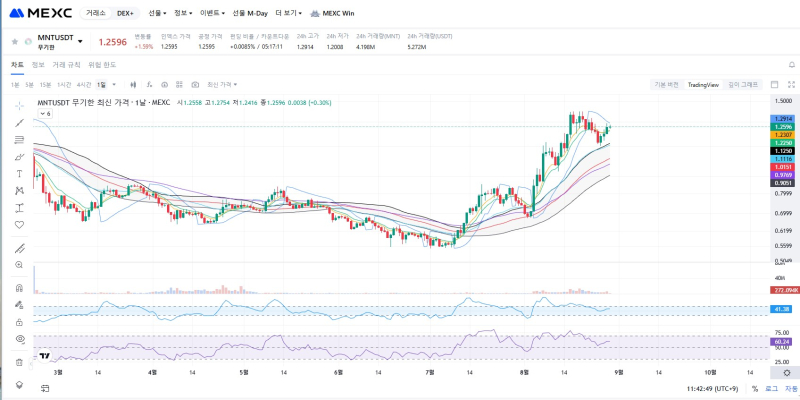Set interval to 1분

click(x=15, y=85)
